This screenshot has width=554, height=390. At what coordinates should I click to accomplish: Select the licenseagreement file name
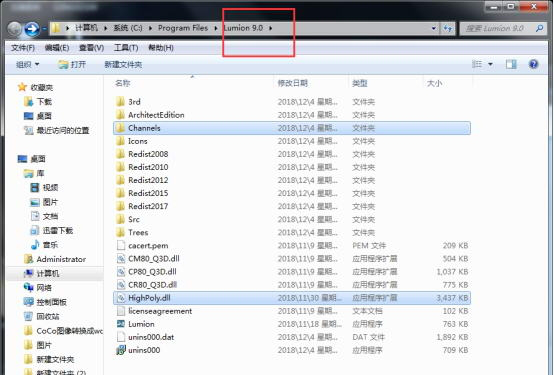(x=160, y=311)
